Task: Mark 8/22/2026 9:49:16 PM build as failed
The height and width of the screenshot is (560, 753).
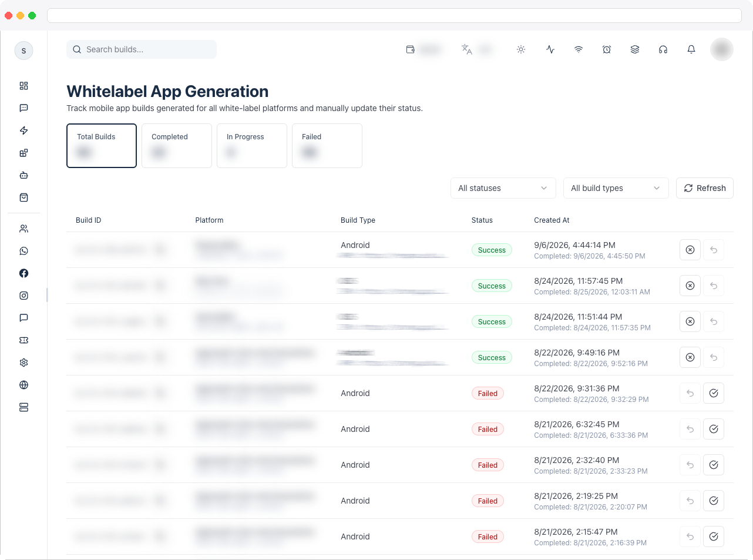Action: [x=690, y=357]
